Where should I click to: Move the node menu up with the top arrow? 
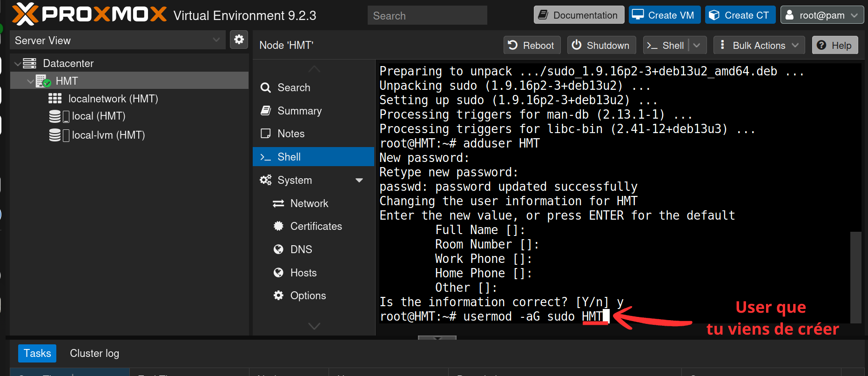click(314, 69)
